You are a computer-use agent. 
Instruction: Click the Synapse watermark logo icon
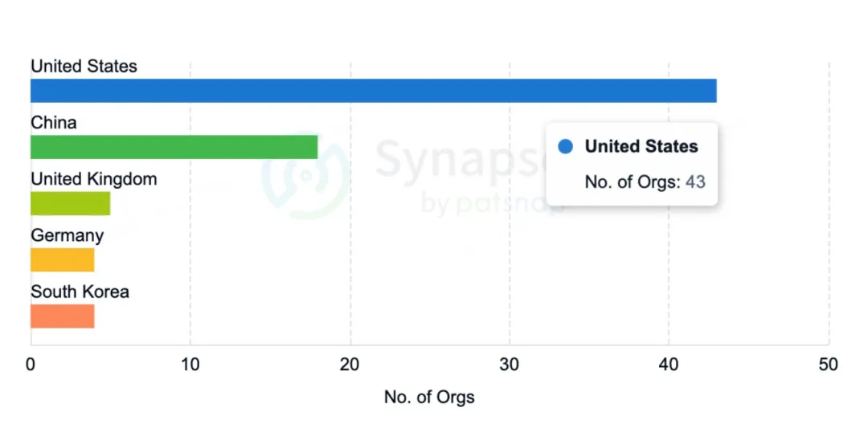tap(307, 175)
